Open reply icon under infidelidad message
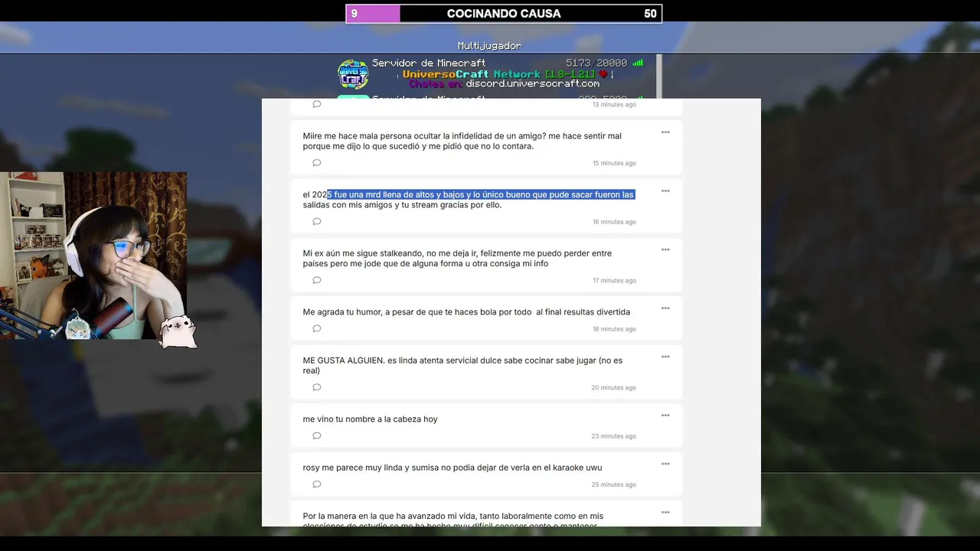Screen dimensions: 980x551 [317, 163]
